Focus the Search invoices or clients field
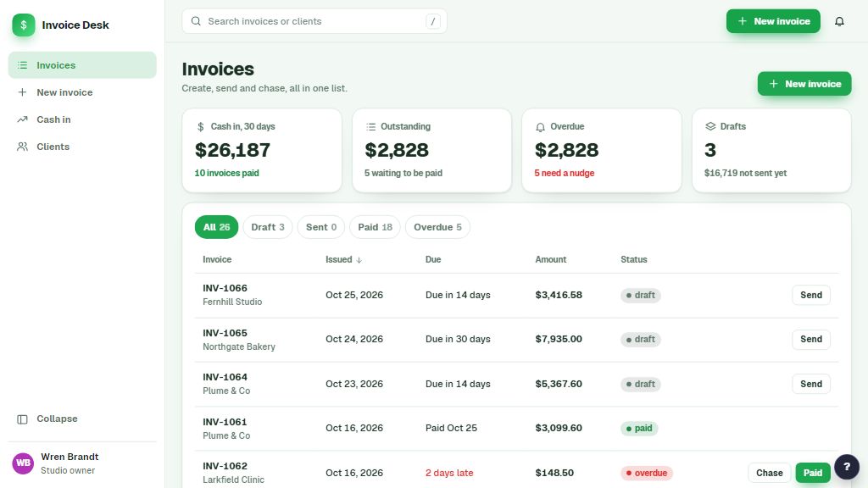868x488 pixels. pos(314,21)
